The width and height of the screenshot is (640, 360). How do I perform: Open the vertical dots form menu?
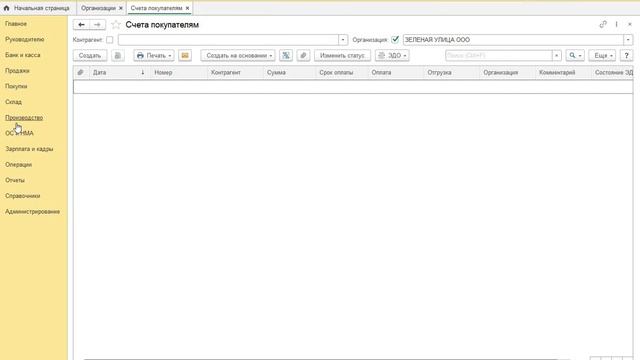tap(616, 24)
